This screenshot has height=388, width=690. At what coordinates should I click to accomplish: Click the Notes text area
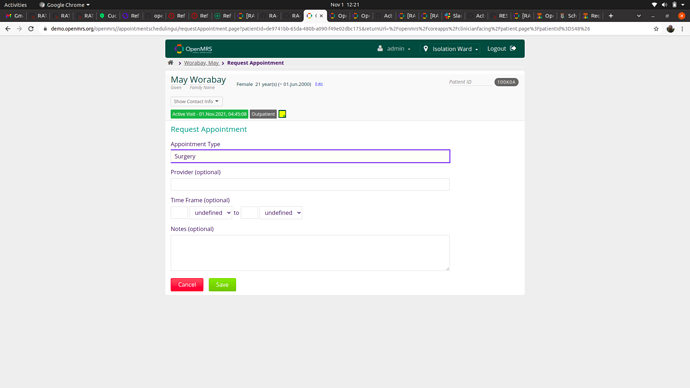click(310, 253)
